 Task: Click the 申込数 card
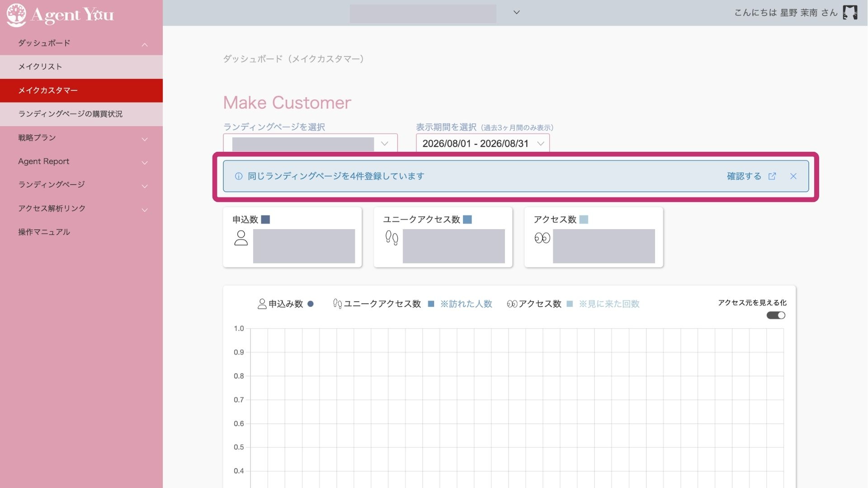[x=292, y=237]
